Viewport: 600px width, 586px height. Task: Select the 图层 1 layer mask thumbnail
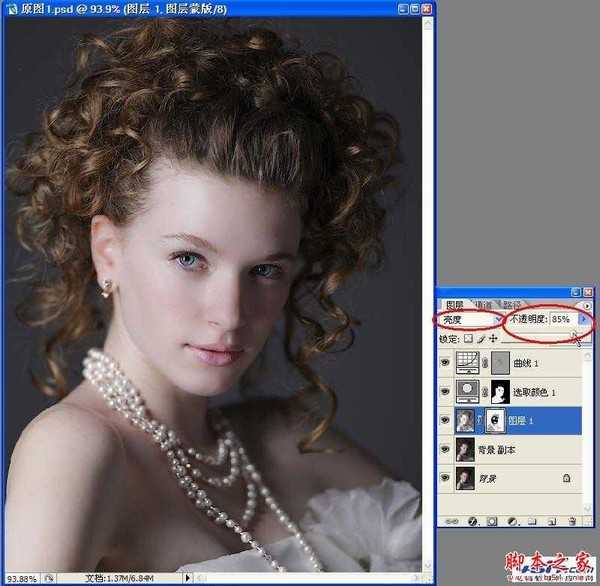495,420
